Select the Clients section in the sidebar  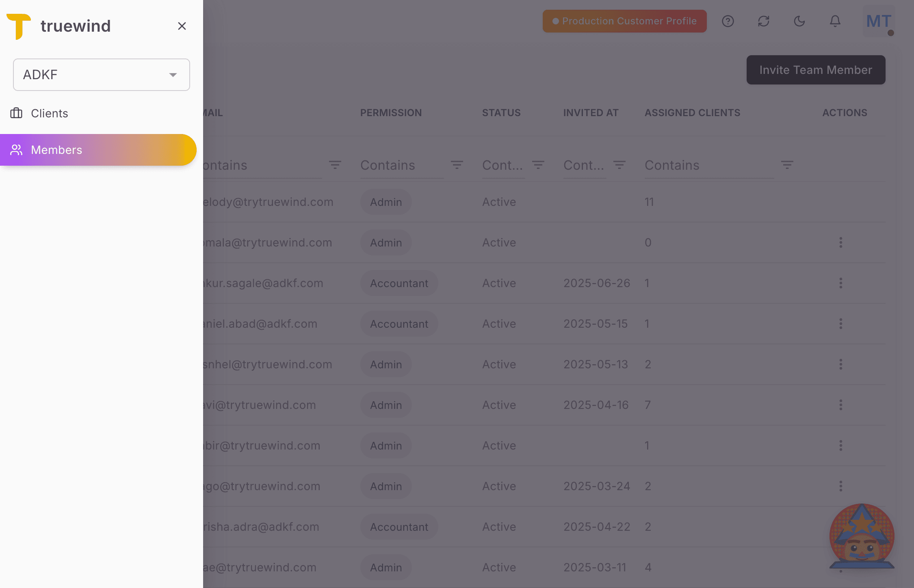click(49, 113)
